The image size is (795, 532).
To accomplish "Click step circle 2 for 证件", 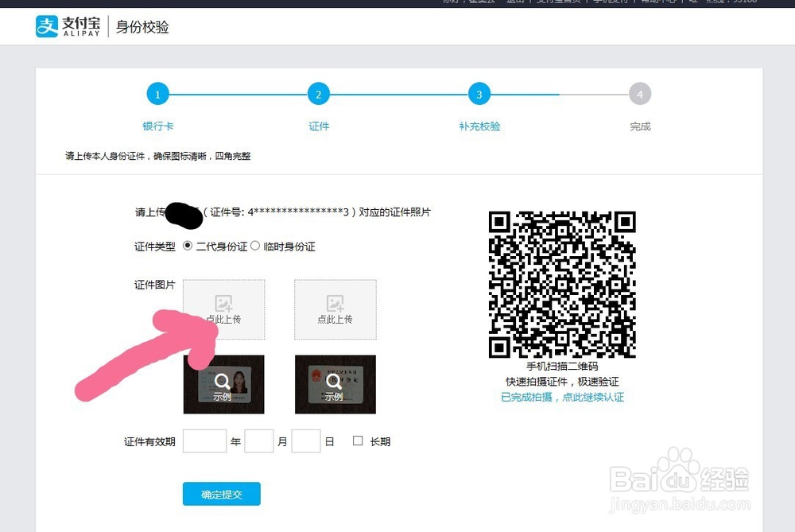I will pyautogui.click(x=318, y=94).
